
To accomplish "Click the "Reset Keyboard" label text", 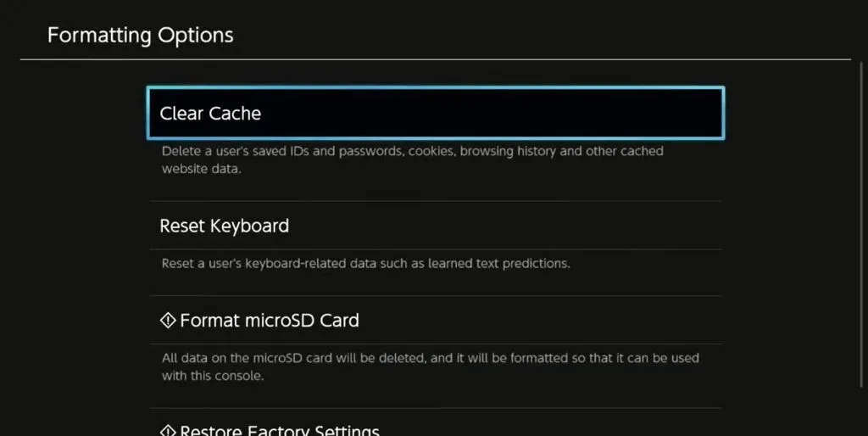I will (x=224, y=226).
